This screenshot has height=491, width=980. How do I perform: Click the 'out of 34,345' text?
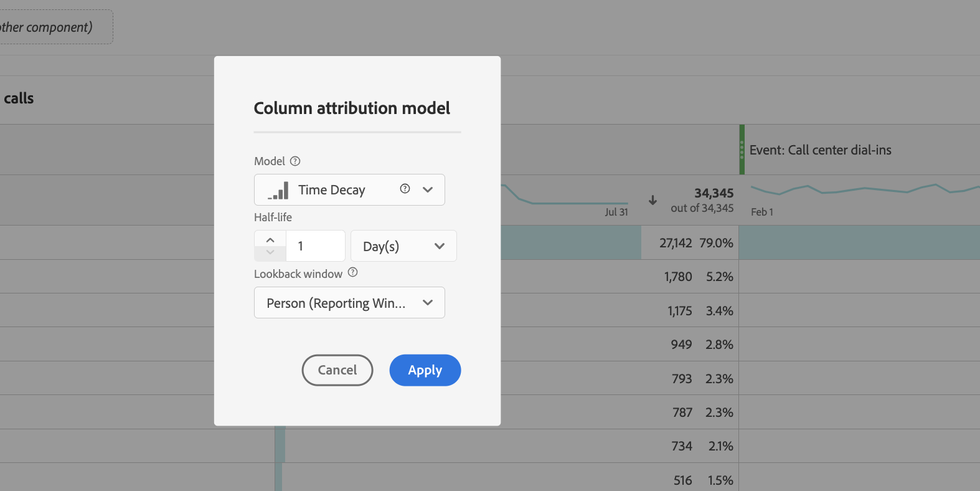pyautogui.click(x=702, y=208)
